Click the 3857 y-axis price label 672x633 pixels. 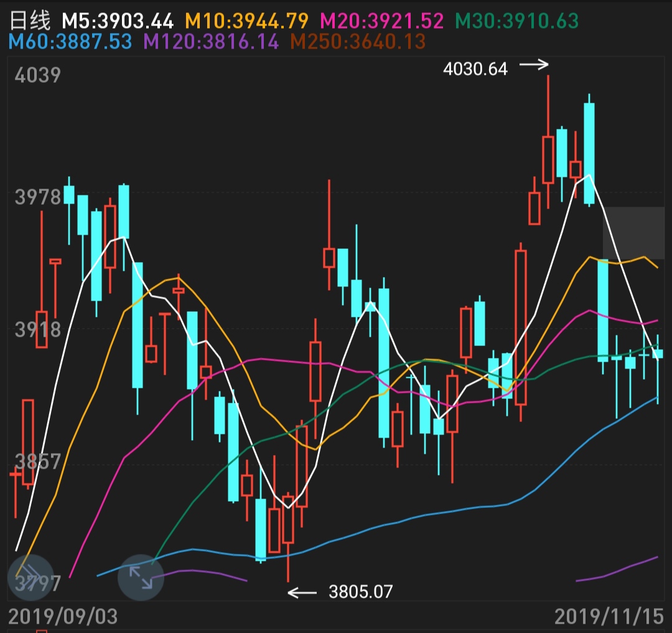38,462
